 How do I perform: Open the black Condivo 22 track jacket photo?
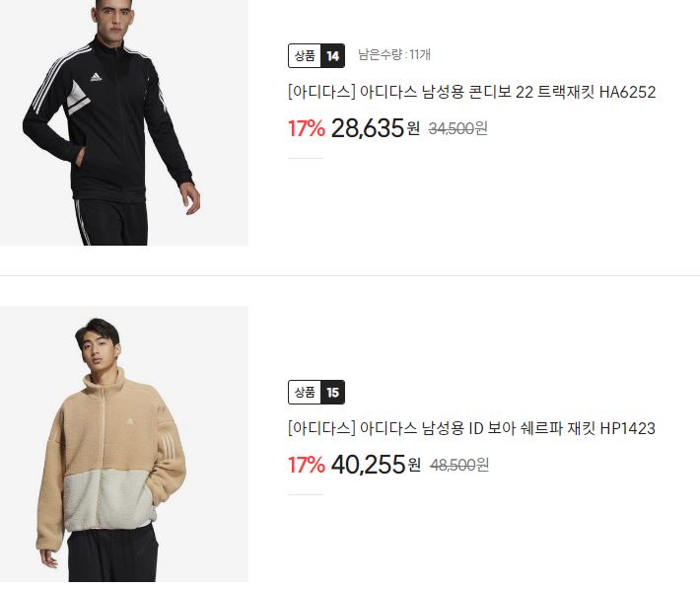click(x=124, y=122)
